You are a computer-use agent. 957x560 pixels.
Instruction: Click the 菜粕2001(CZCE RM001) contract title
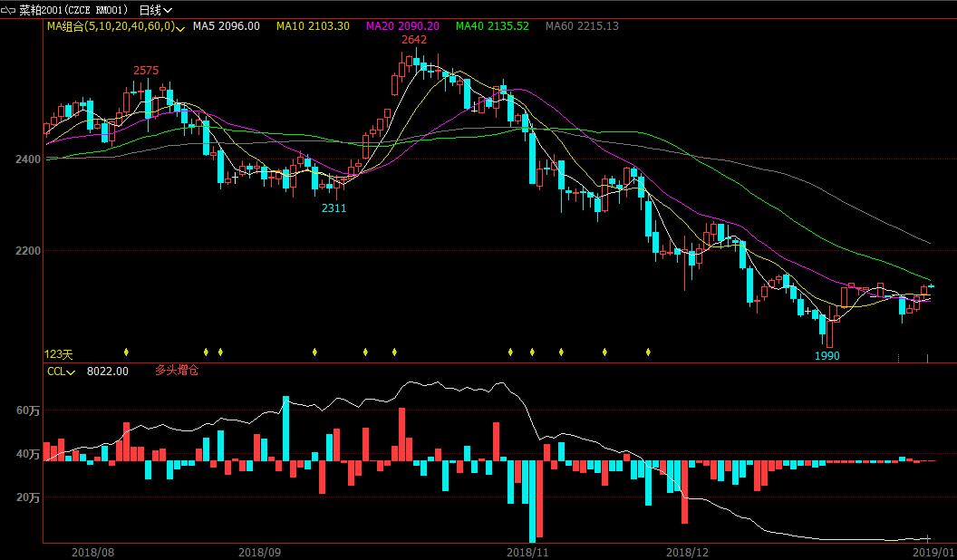pos(75,10)
